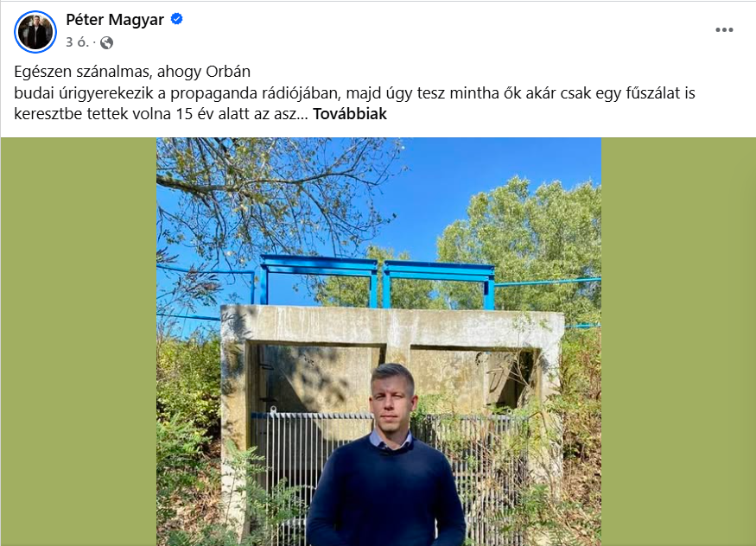Click the green bar right of photo
Viewport: 756px width, 546px height.
(x=678, y=341)
